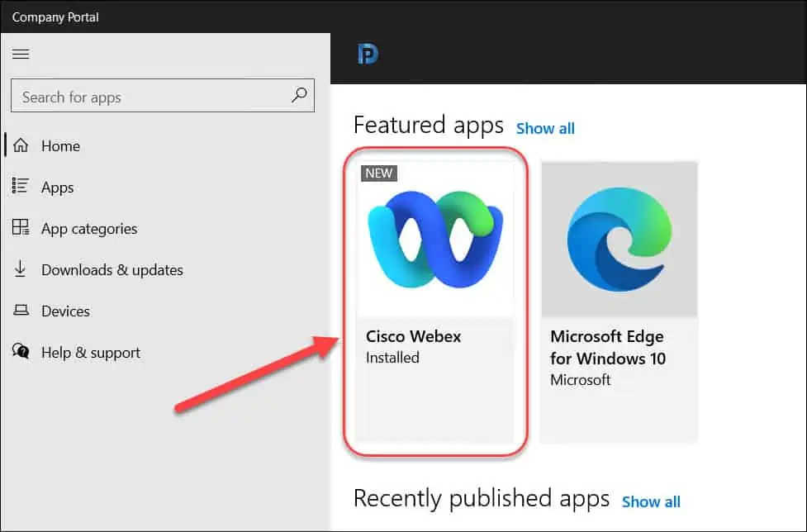Click the Apps list icon
Image resolution: width=807 pixels, height=532 pixels.
[21, 186]
